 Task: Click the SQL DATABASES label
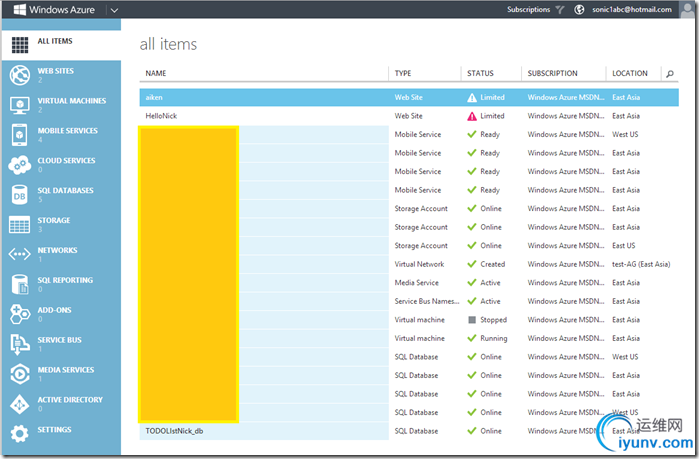click(66, 190)
